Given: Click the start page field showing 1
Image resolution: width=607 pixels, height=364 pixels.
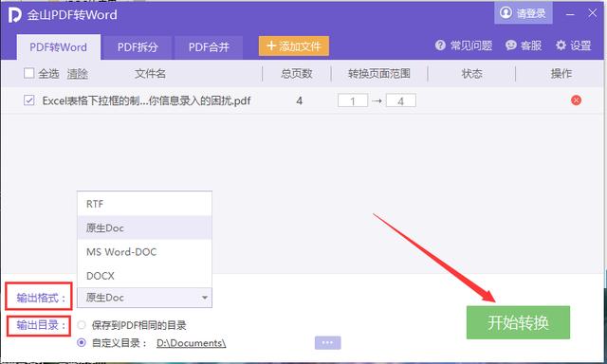Looking at the screenshot, I should (x=353, y=101).
